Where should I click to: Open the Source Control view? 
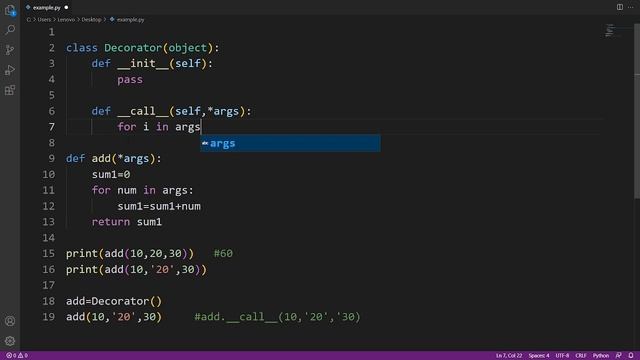(x=10, y=50)
